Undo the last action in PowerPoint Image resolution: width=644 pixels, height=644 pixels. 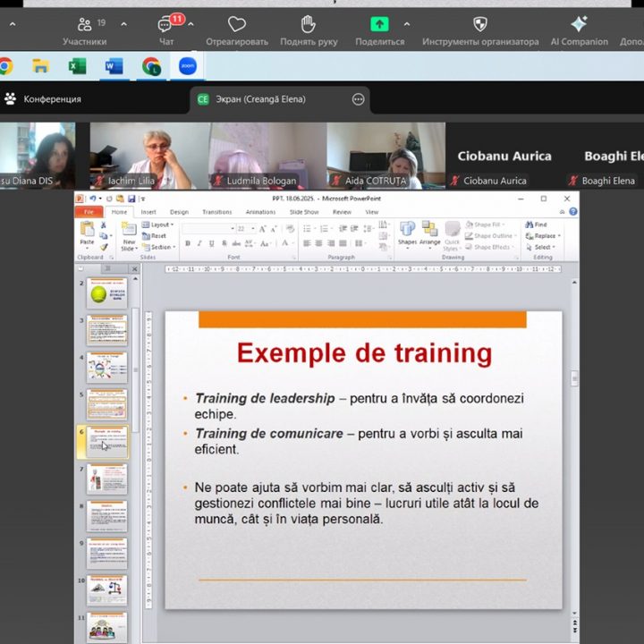[93, 199]
